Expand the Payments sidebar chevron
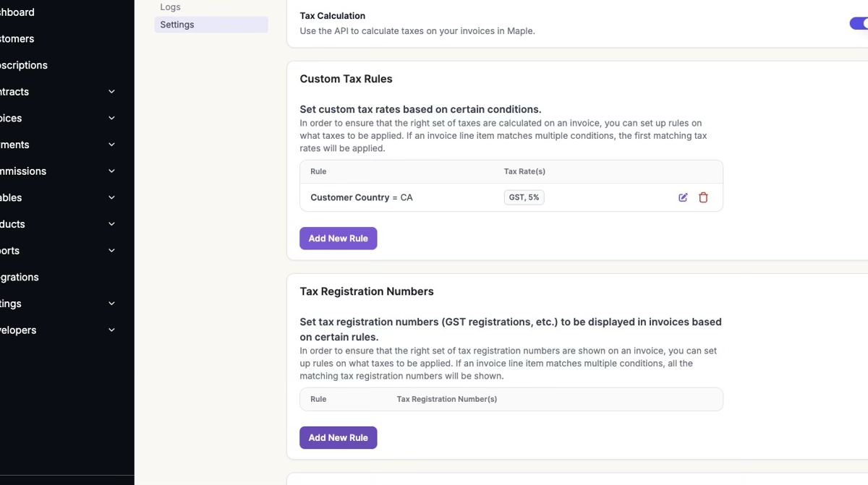The height and width of the screenshot is (485, 868). click(x=111, y=145)
